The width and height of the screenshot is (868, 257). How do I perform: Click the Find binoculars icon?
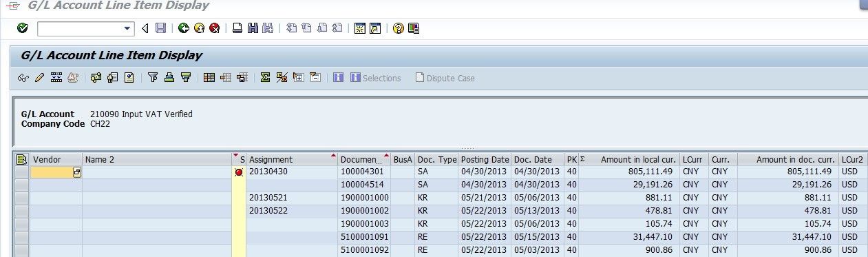[253, 28]
